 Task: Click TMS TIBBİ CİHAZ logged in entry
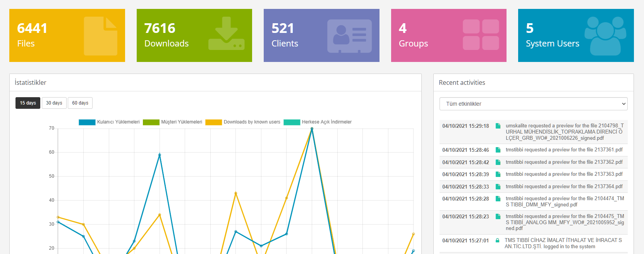tap(563, 243)
